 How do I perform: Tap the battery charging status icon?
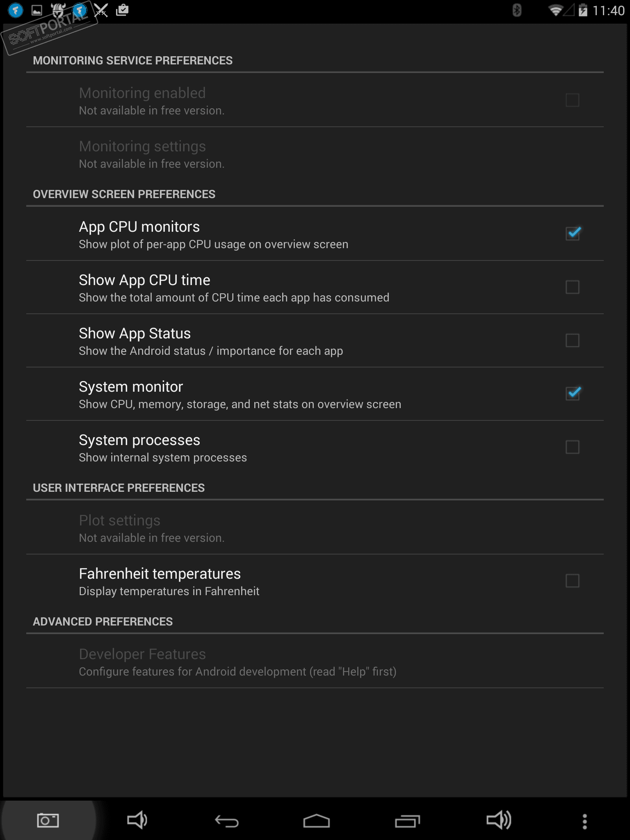pyautogui.click(x=583, y=10)
